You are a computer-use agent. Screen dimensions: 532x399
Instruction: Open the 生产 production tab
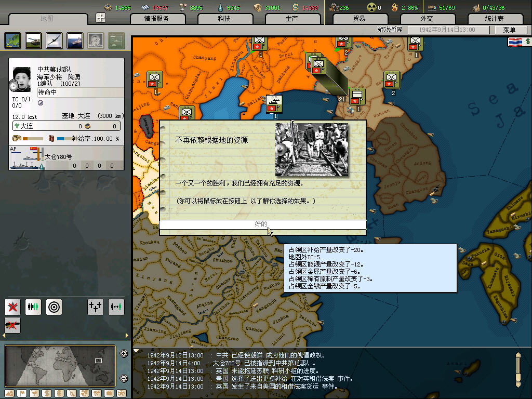(292, 19)
